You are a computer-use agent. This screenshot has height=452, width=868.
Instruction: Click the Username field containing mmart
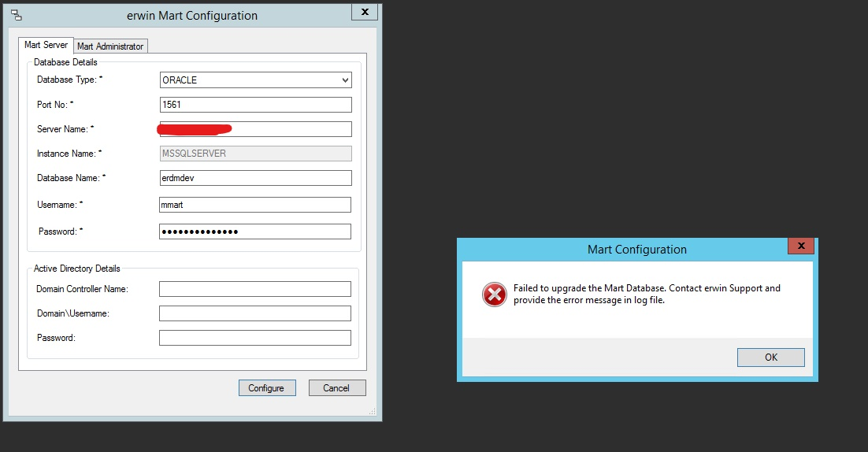pyautogui.click(x=255, y=205)
